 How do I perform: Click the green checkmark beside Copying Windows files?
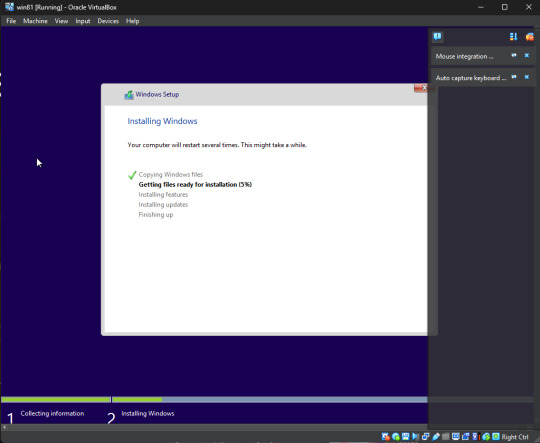[132, 175]
